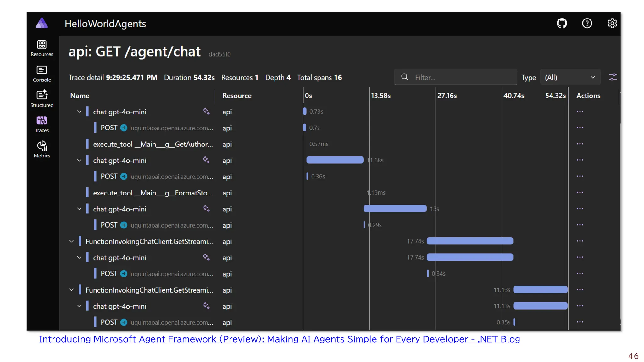Click the trace ID dad55f0
The image size is (644, 362).
click(x=219, y=54)
